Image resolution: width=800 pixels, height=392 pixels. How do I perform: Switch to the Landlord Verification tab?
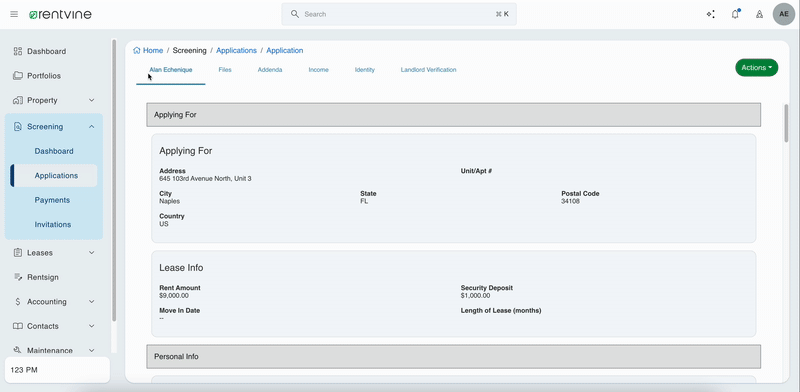pos(429,70)
